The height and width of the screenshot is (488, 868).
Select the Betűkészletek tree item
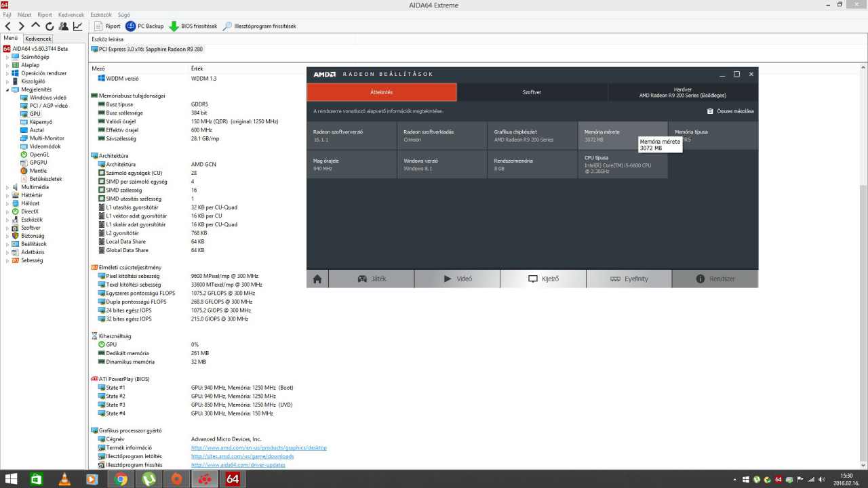point(45,179)
